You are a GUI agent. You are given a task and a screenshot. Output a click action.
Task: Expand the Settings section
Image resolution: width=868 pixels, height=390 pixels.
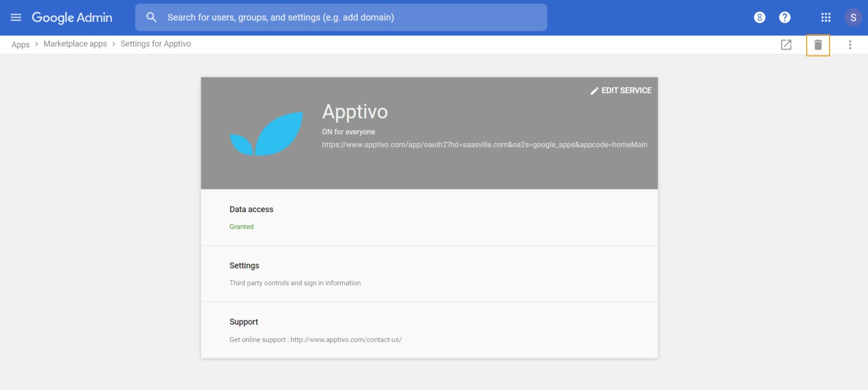pyautogui.click(x=429, y=274)
